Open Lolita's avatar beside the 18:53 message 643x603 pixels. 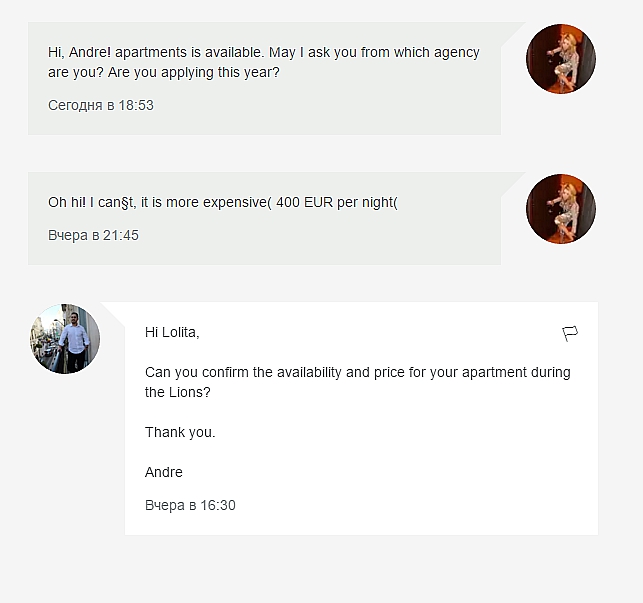click(561, 59)
